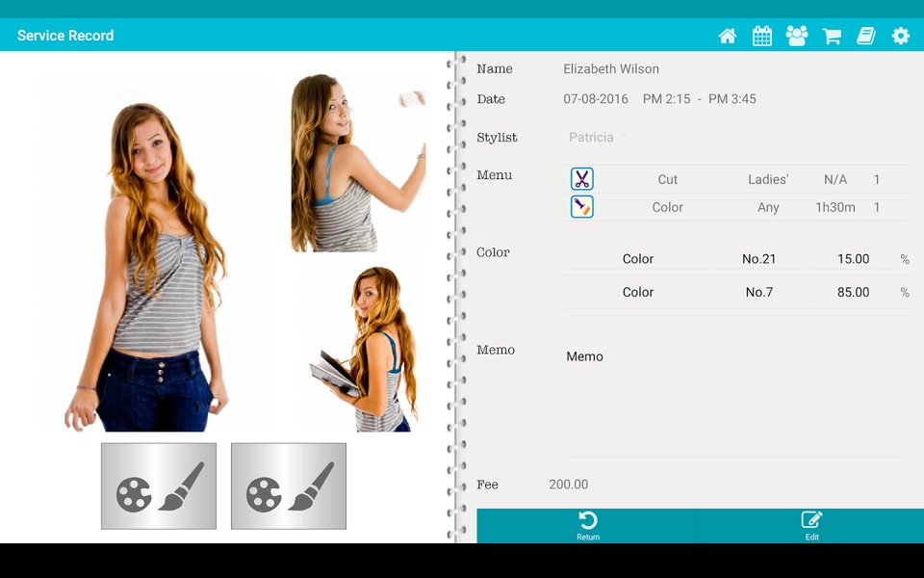Open the book records icon
The width and height of the screenshot is (924, 578).
[866, 36]
